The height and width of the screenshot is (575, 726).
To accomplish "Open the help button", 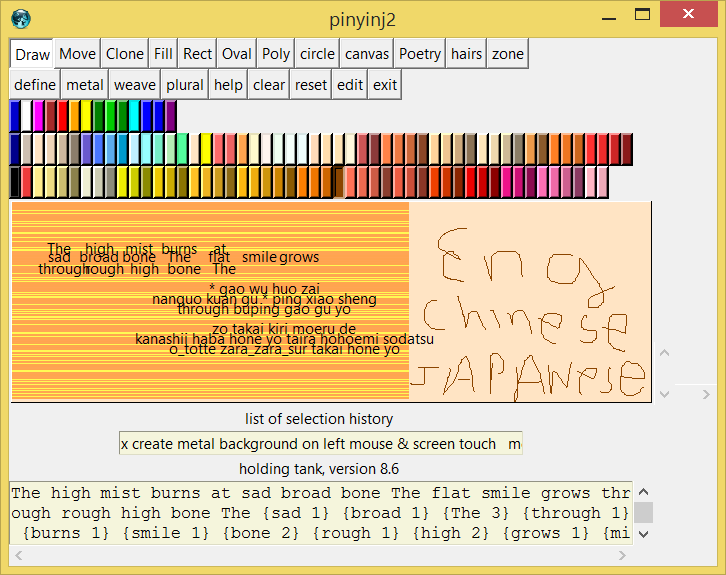I will (228, 85).
